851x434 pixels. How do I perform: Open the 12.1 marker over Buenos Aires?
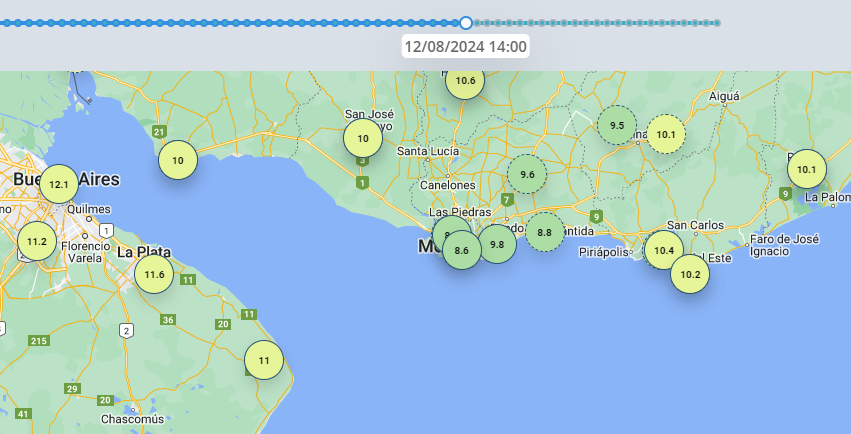point(59,184)
